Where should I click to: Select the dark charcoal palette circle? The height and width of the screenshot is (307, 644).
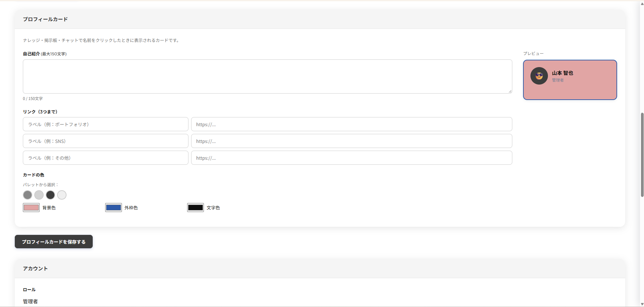(50, 195)
